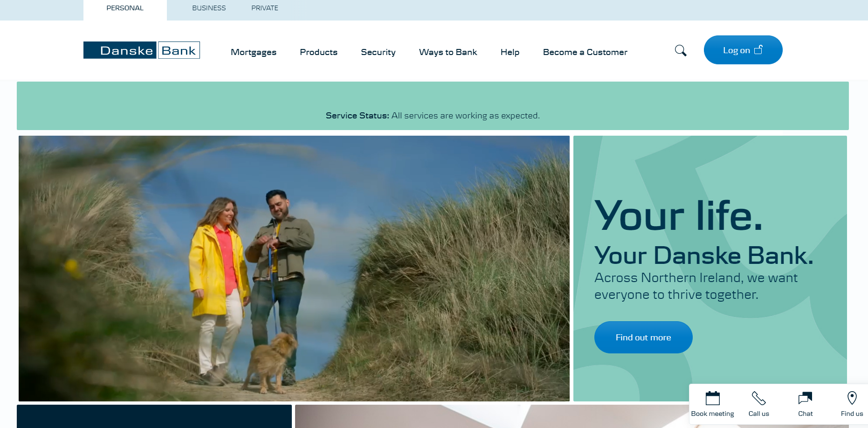Click Become a Customer link

point(585,52)
